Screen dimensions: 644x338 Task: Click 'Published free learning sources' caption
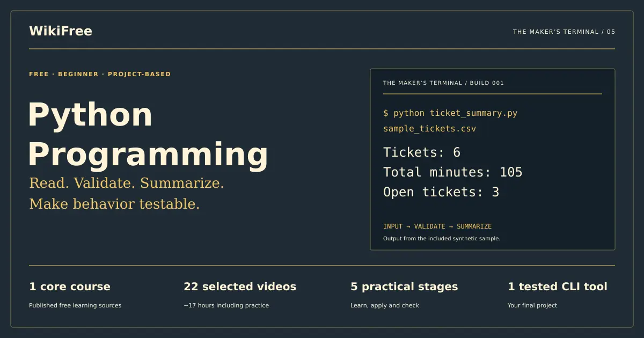(x=75, y=305)
